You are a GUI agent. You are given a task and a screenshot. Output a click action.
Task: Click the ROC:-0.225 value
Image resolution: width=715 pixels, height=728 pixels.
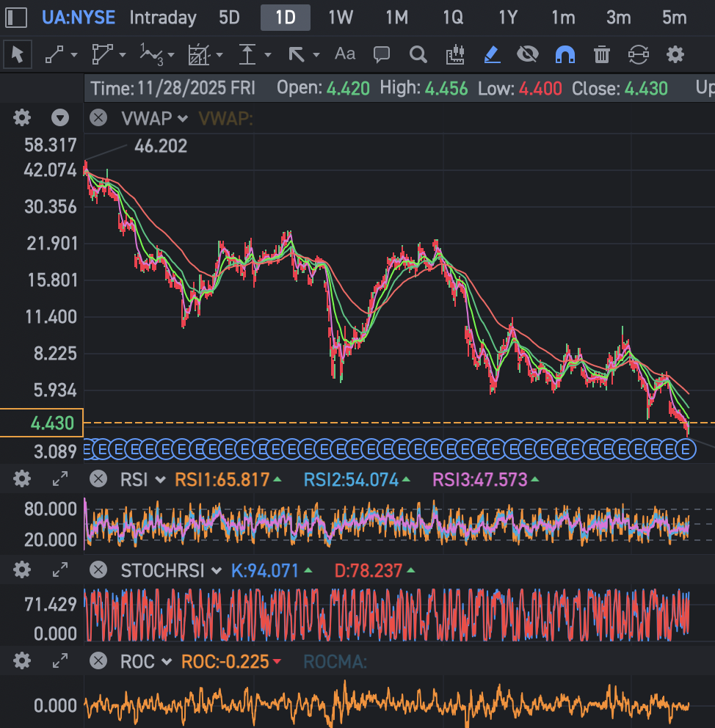(x=225, y=662)
